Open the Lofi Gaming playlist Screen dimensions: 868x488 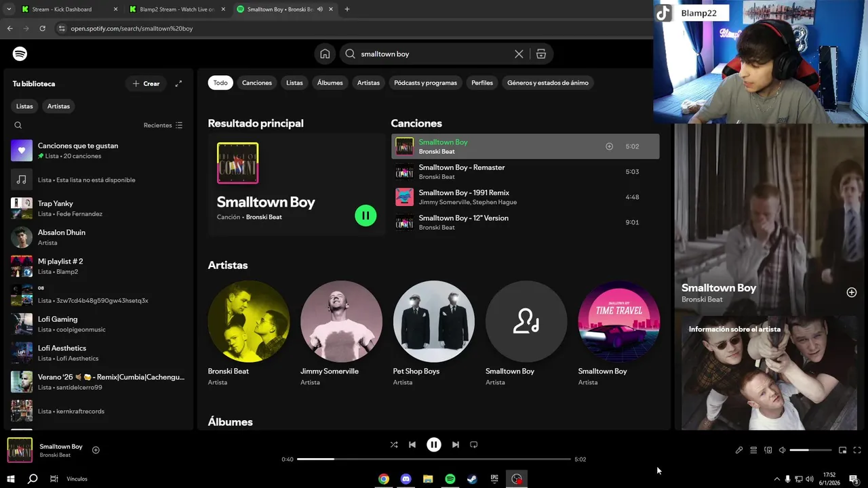coord(98,324)
